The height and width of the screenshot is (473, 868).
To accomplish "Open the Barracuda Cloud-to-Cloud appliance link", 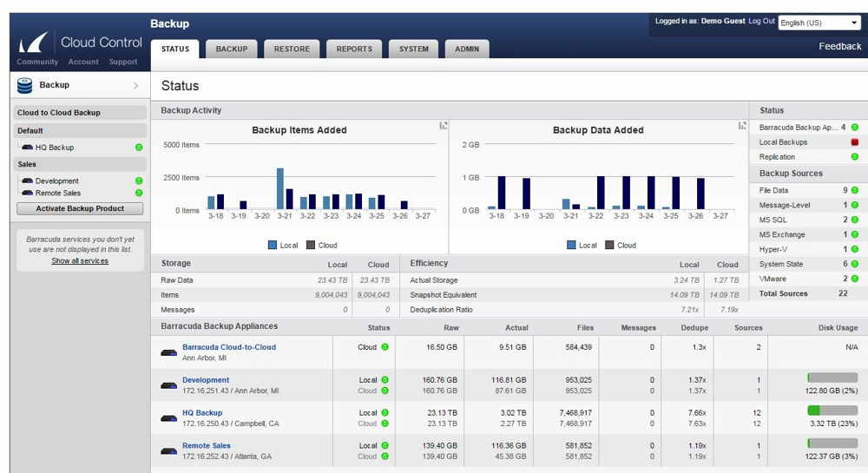I will click(229, 347).
